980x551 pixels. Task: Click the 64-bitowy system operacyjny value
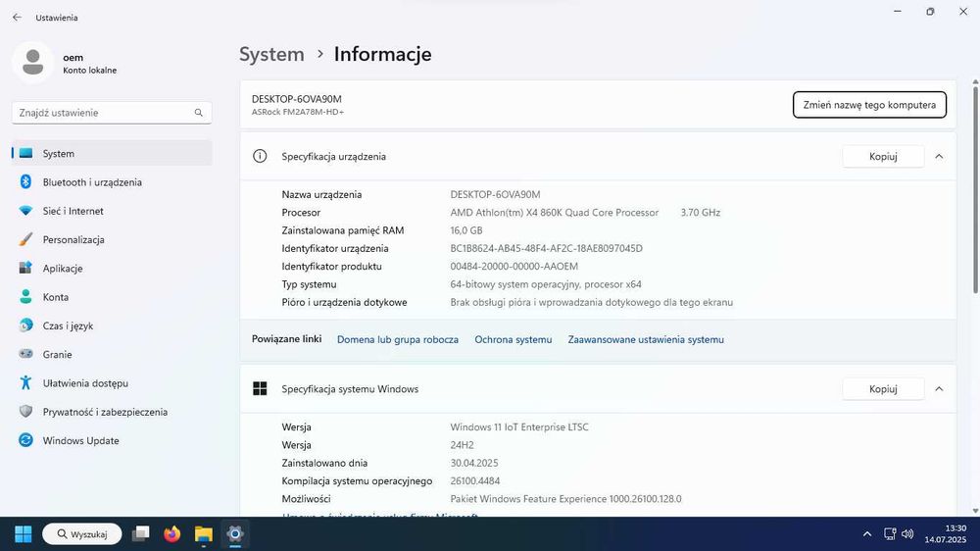pos(546,284)
